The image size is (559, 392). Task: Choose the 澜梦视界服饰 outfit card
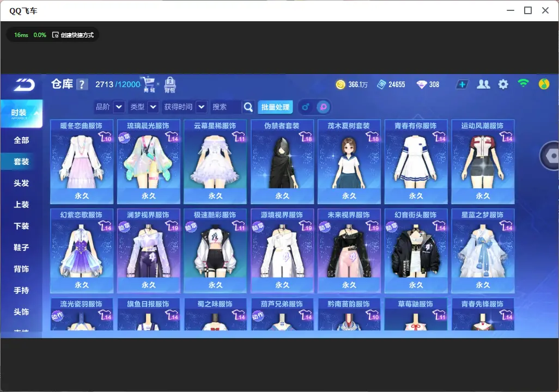148,251
